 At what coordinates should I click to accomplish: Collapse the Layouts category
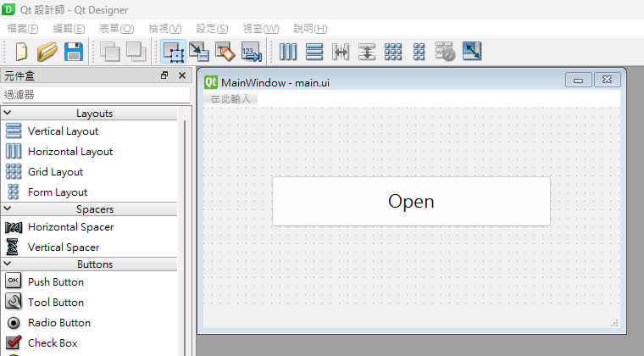[8, 113]
